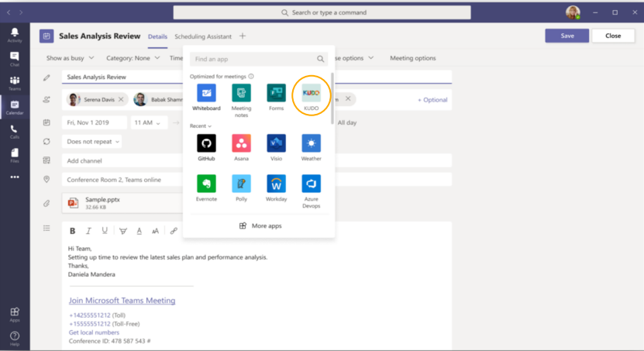Pick the Weather app

311,147
